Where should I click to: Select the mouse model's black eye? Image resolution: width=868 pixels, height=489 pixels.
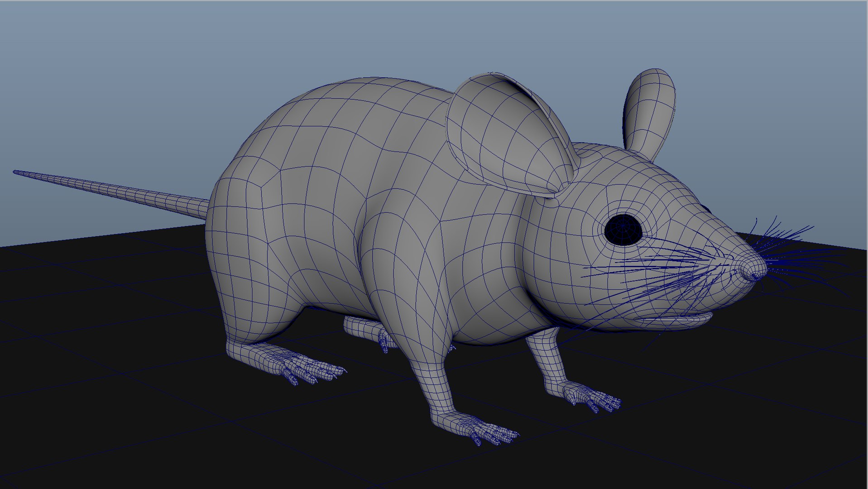click(x=623, y=230)
